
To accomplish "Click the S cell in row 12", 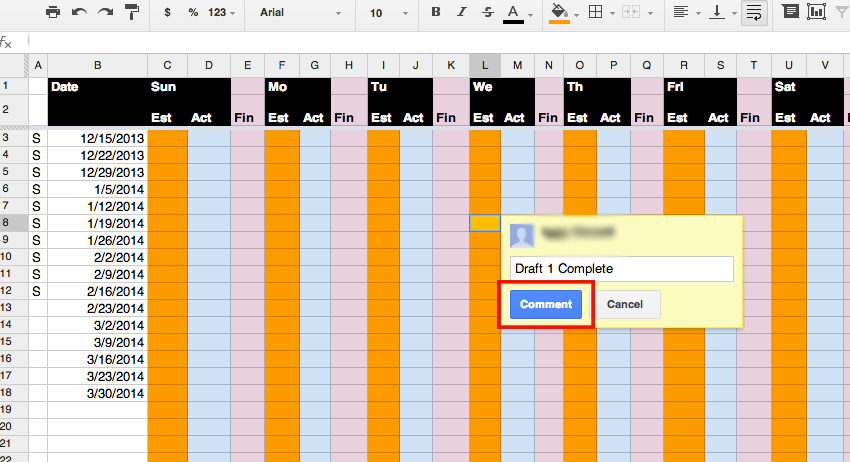I will pos(37,292).
